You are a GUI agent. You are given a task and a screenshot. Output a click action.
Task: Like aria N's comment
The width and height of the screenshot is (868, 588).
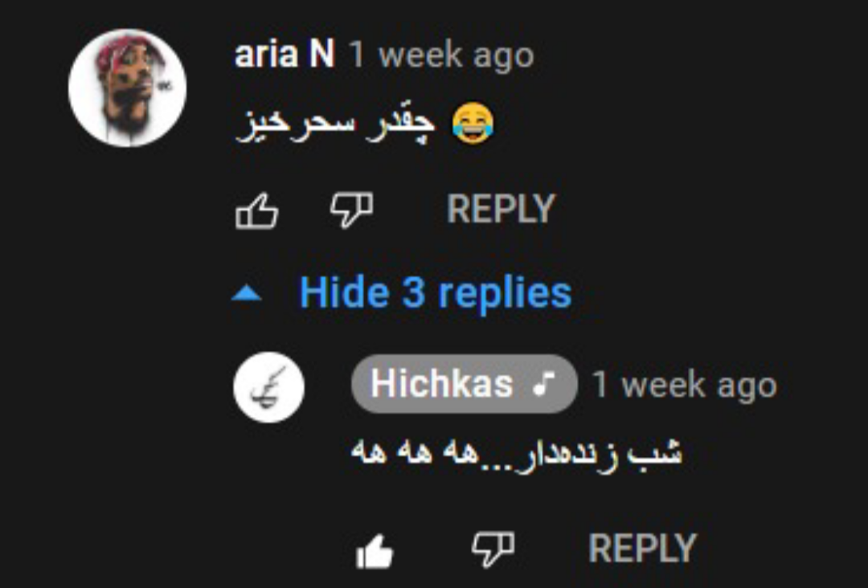pyautogui.click(x=256, y=210)
